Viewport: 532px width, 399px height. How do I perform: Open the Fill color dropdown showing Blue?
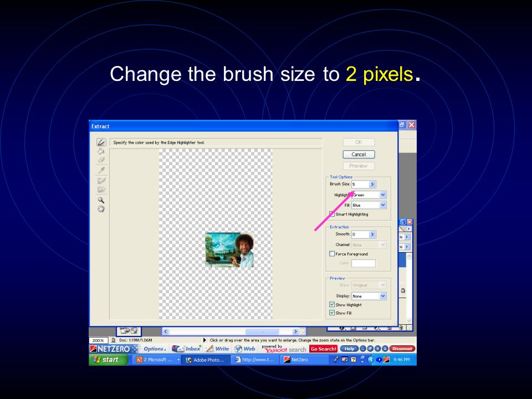pyautogui.click(x=383, y=205)
